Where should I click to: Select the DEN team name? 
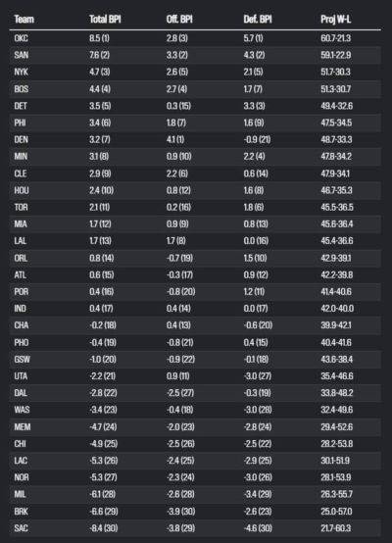click(x=21, y=139)
